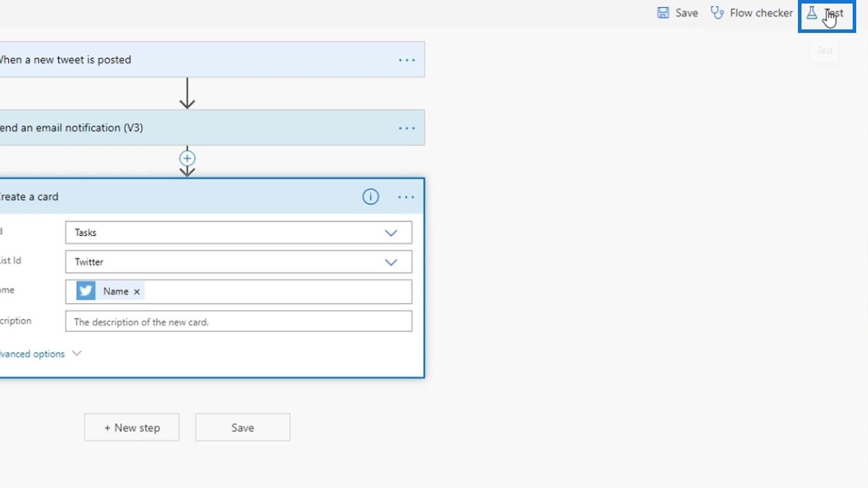Select the new tweet trigger card header
868x488 pixels.
(212, 60)
